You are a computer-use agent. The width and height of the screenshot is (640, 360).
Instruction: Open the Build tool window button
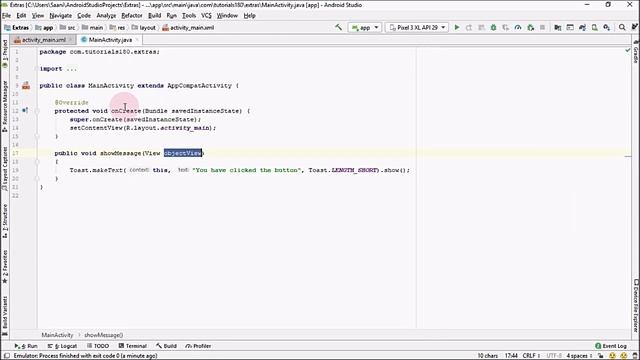pos(166,346)
